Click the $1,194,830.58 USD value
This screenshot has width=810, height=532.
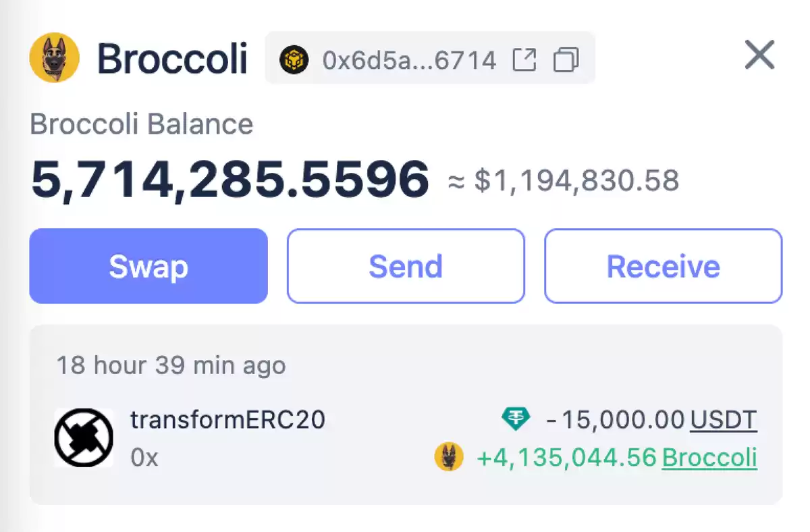(x=577, y=181)
